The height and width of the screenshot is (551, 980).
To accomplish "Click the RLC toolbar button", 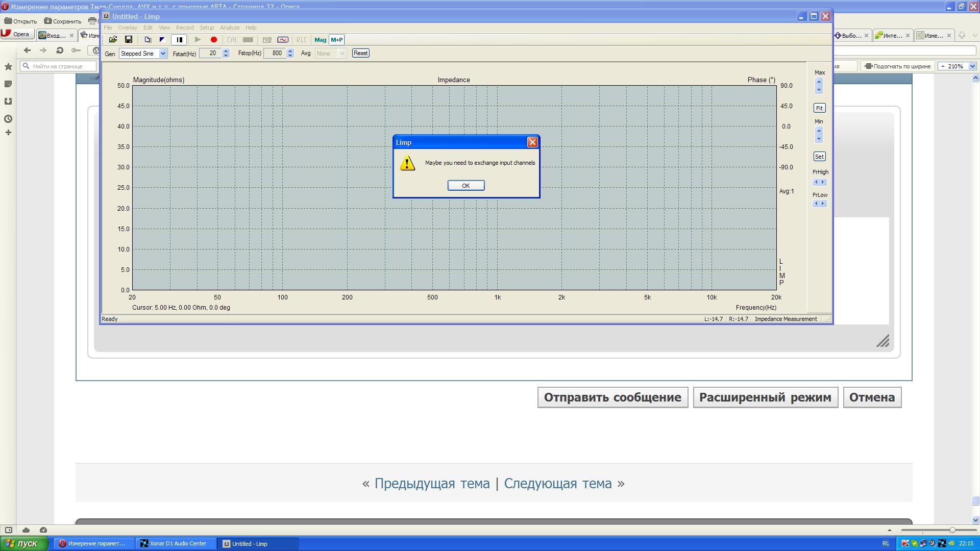I will click(302, 40).
